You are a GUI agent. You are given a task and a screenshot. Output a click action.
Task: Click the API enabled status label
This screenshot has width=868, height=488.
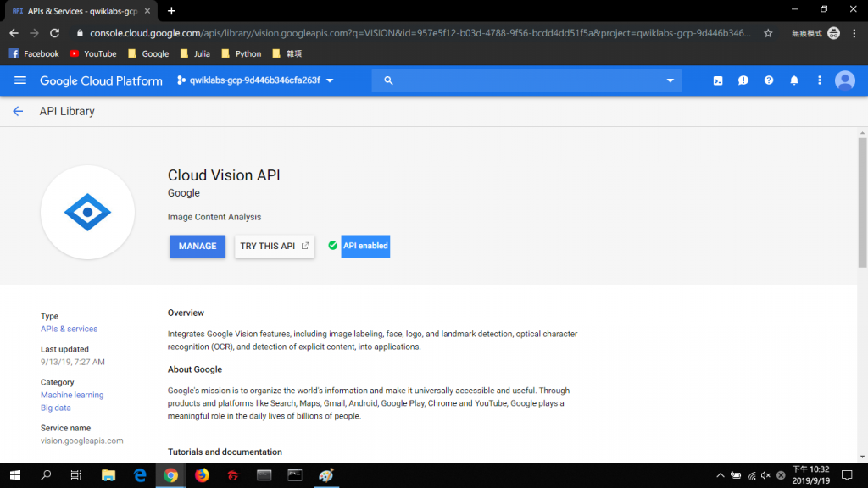365,246
